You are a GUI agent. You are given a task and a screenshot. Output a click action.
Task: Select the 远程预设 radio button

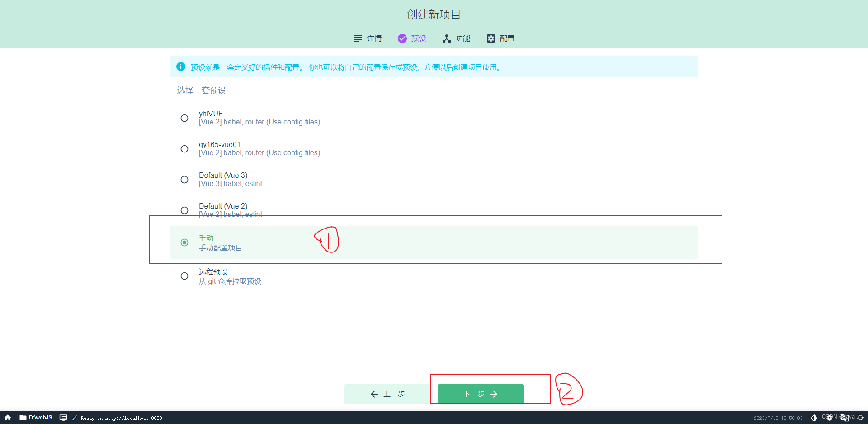(x=184, y=276)
